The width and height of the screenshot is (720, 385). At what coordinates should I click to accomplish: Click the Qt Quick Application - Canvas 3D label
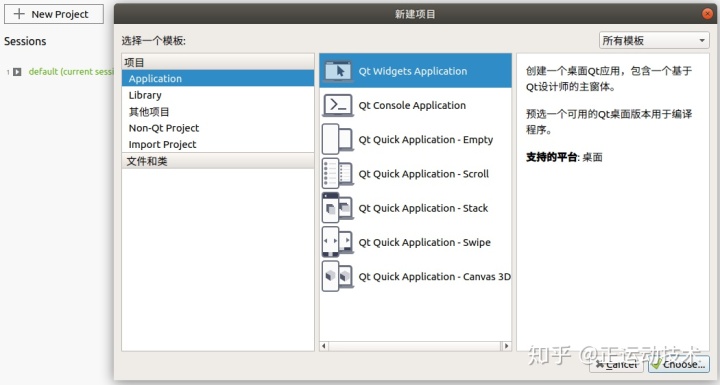(x=434, y=277)
